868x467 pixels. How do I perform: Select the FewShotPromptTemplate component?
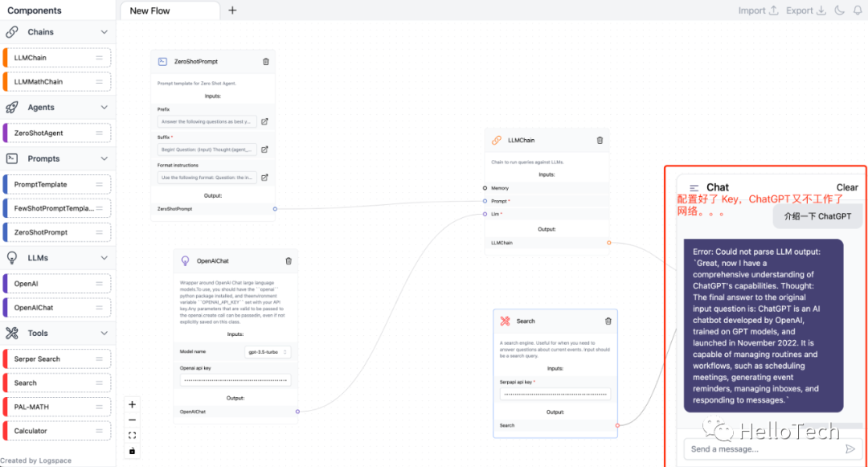(58, 209)
